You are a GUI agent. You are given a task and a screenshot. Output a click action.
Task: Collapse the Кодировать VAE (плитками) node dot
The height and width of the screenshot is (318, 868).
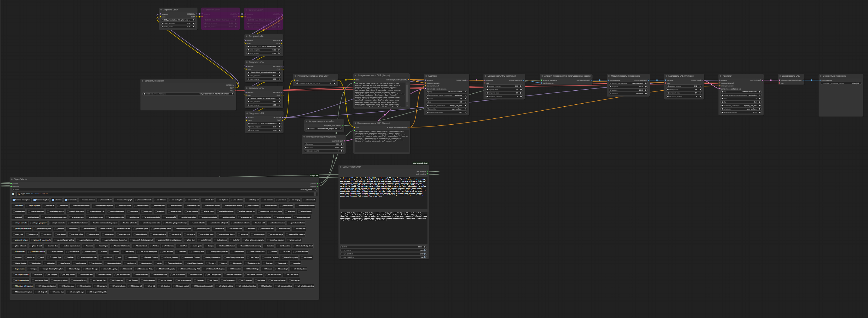tap(666, 76)
